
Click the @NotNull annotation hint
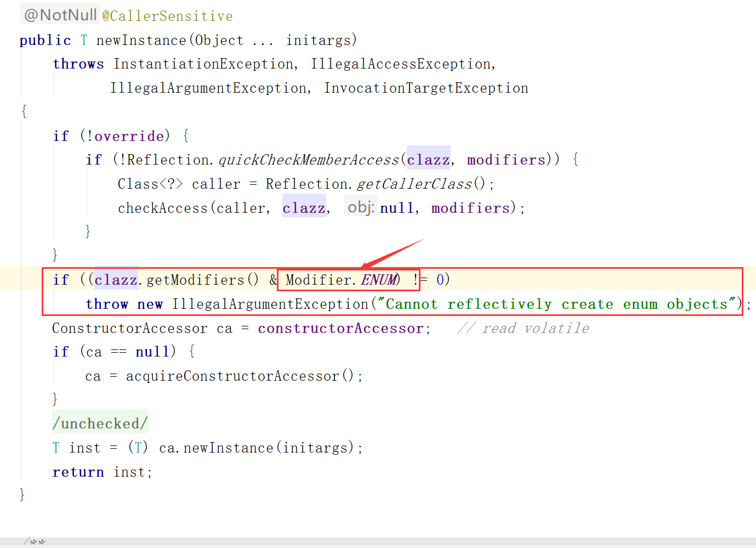[60, 15]
